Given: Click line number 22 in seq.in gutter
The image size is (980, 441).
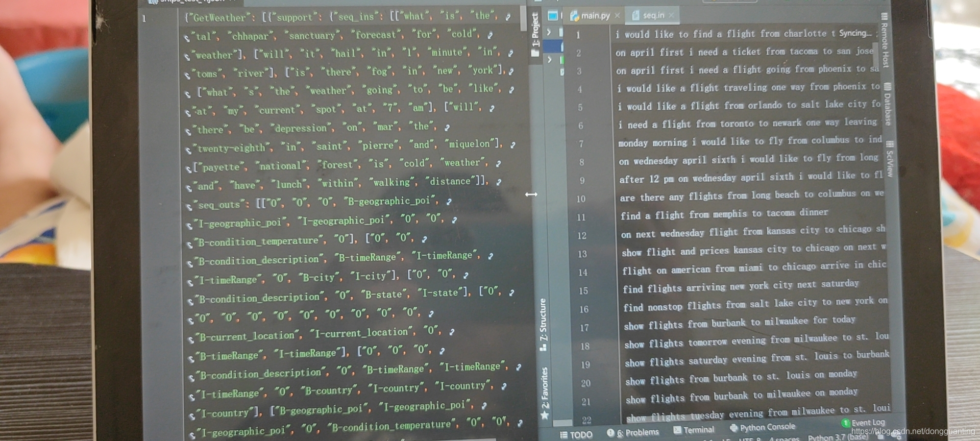Looking at the screenshot, I should point(586,420).
